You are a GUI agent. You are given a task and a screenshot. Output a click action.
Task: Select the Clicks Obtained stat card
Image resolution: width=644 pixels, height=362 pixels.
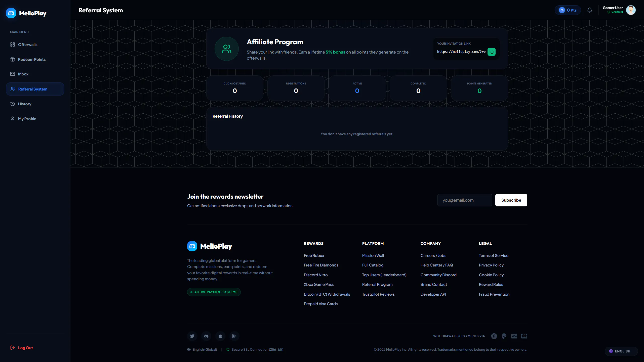[x=235, y=88]
